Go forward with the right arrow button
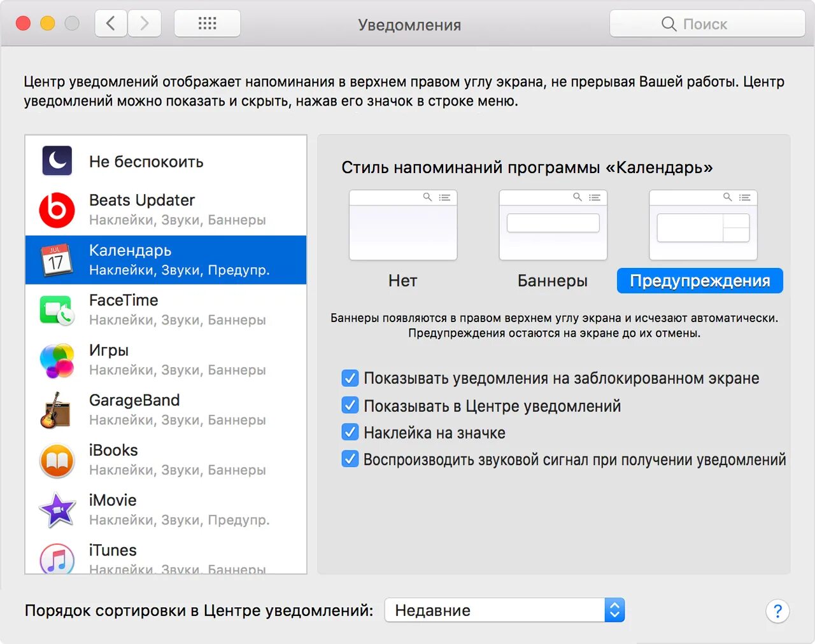815x644 pixels. tap(145, 24)
